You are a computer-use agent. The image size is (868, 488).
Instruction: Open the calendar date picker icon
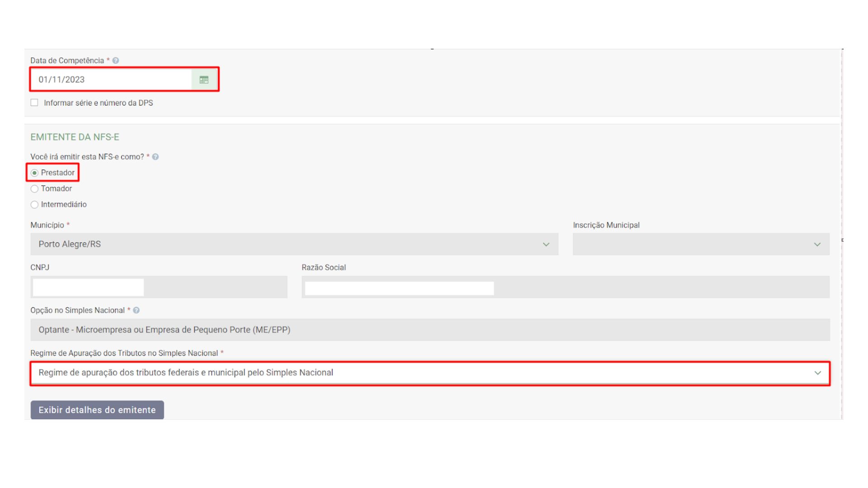click(x=204, y=80)
